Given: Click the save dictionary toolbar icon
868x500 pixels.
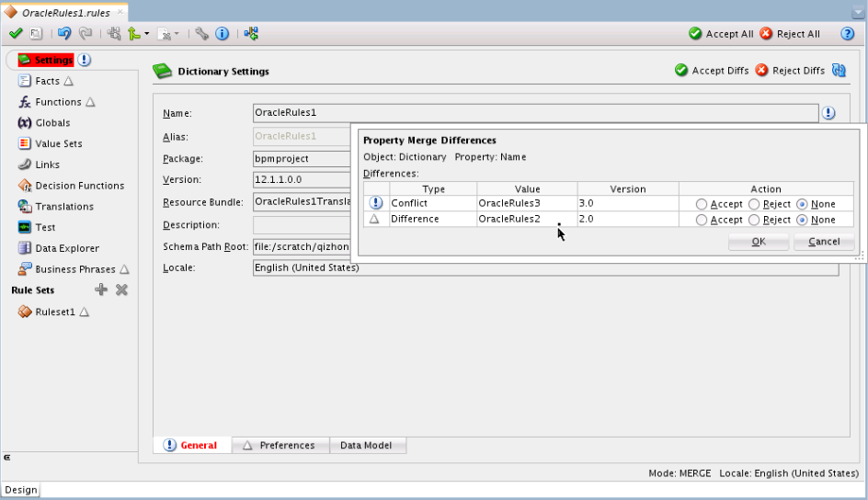Looking at the screenshot, I should pyautogui.click(x=36, y=34).
